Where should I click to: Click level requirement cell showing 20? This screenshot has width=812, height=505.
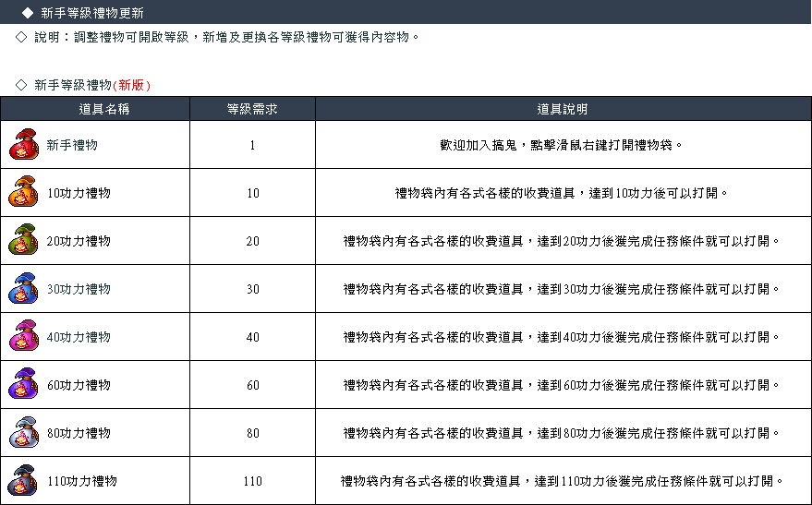(253, 241)
